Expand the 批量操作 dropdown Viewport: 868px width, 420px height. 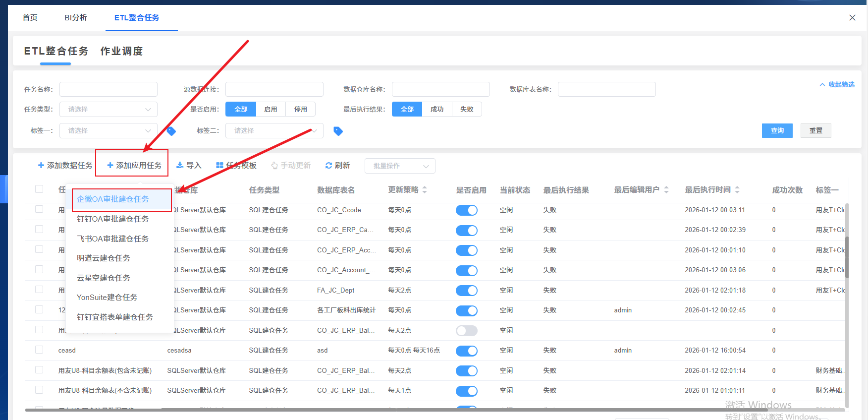(x=400, y=166)
